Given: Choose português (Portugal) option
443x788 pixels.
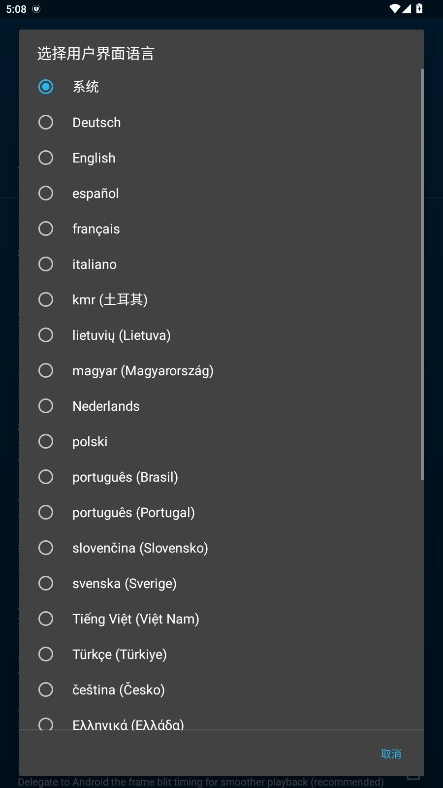Looking at the screenshot, I should coord(221,512).
